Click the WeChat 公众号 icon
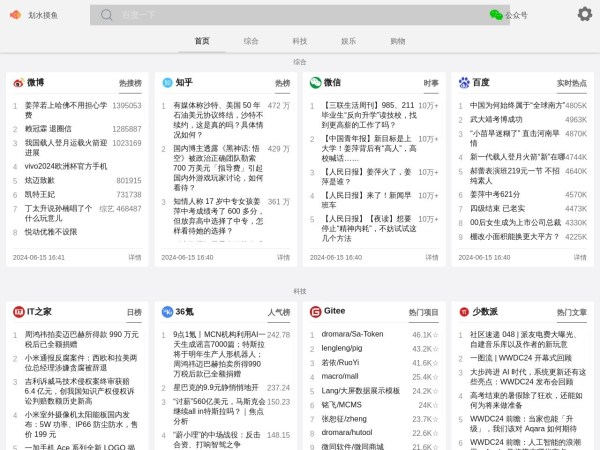 click(x=496, y=15)
